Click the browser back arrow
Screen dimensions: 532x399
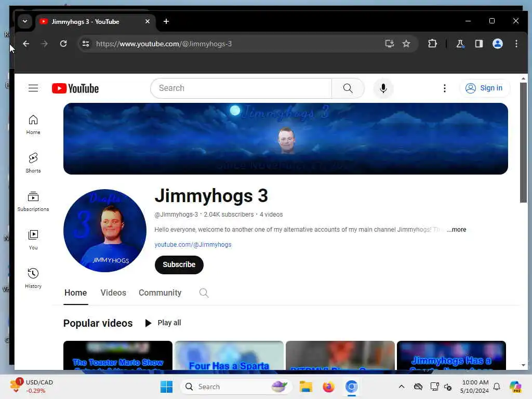[x=26, y=44]
